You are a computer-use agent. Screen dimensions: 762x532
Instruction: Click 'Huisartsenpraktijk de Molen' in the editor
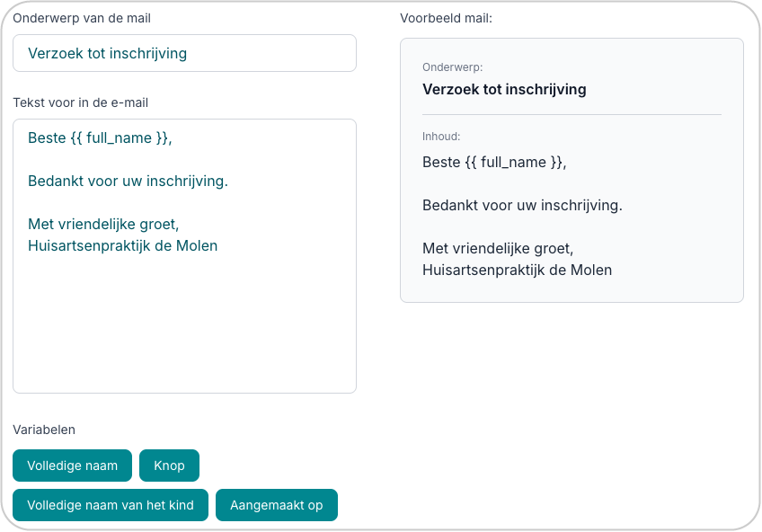tap(122, 246)
